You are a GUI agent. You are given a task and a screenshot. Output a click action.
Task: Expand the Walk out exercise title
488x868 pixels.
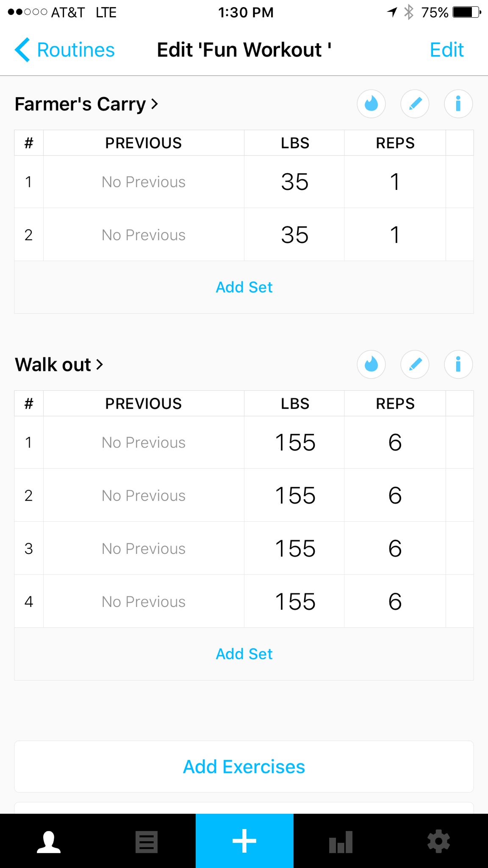coord(59,365)
